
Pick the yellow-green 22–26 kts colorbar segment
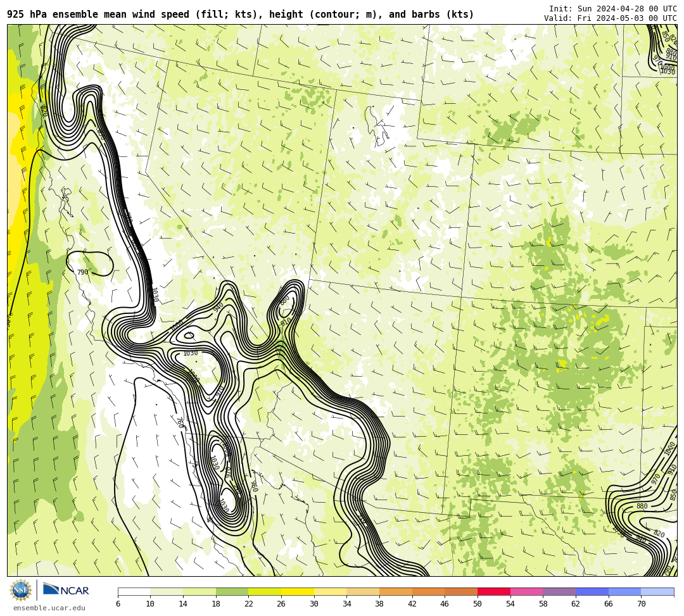click(265, 592)
